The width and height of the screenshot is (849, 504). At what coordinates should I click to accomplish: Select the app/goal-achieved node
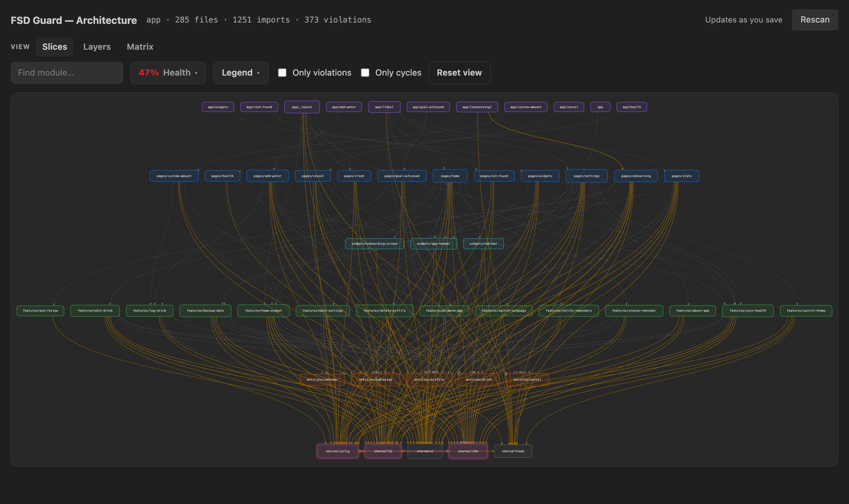point(428,107)
